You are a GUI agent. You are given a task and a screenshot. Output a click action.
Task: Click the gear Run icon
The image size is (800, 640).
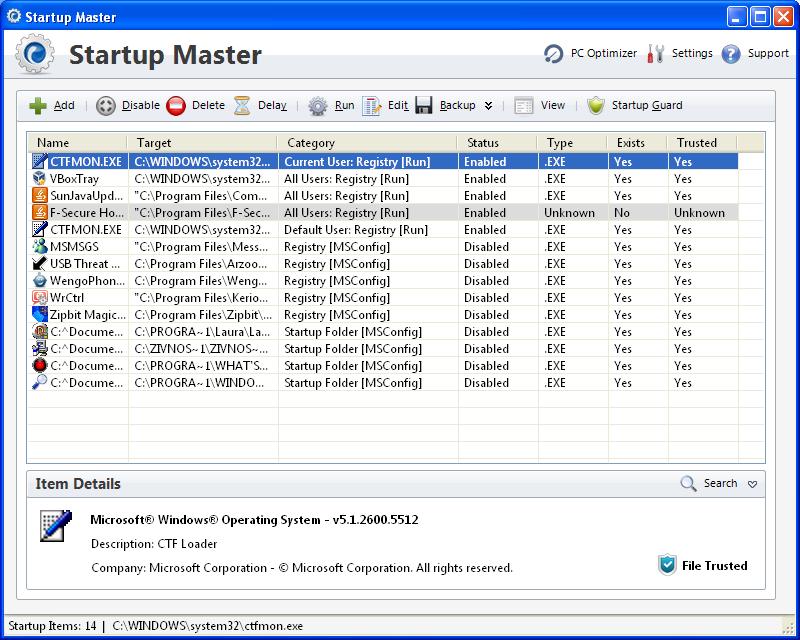pos(318,106)
